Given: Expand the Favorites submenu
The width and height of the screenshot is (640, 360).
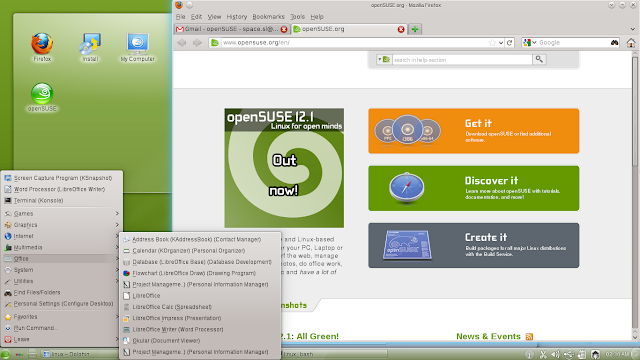Looking at the screenshot, I should coord(62,317).
